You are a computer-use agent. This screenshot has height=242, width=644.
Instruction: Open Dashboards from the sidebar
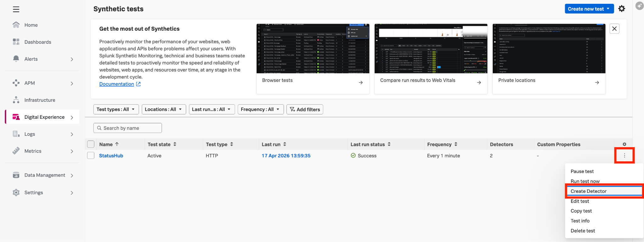[37, 42]
